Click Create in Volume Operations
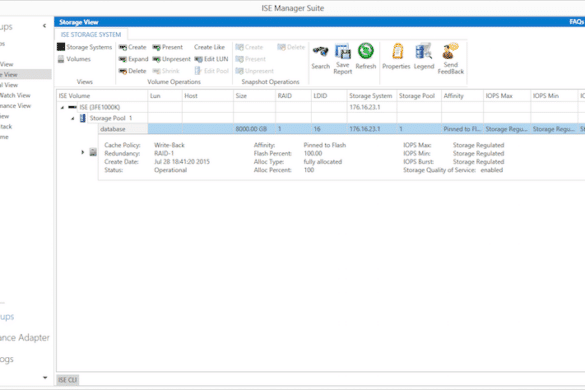 pos(132,47)
